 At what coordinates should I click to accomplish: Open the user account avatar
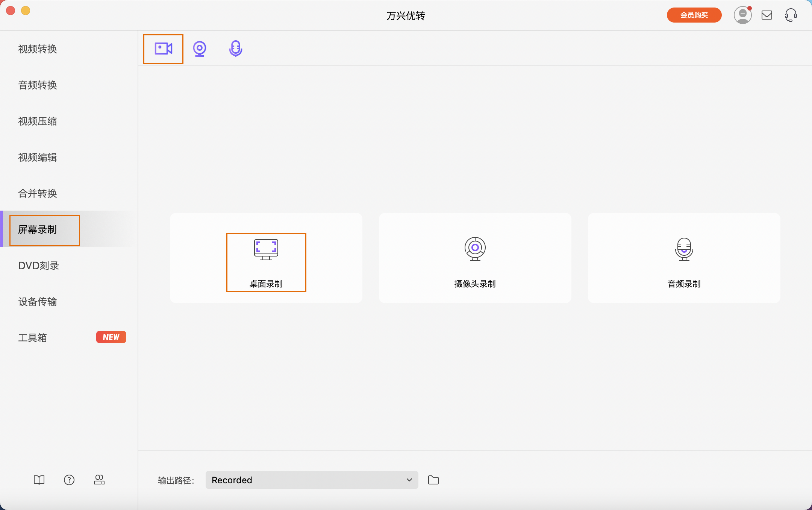coord(742,15)
